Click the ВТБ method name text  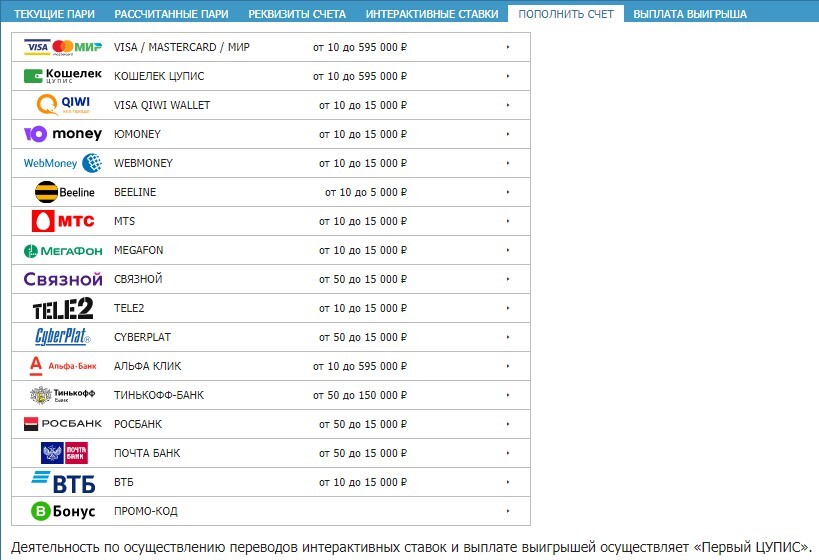(124, 482)
